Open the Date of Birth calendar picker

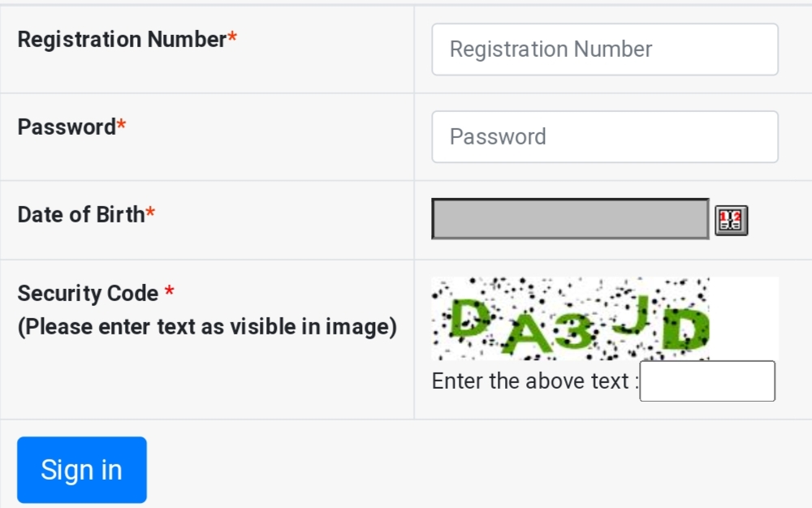(x=731, y=220)
